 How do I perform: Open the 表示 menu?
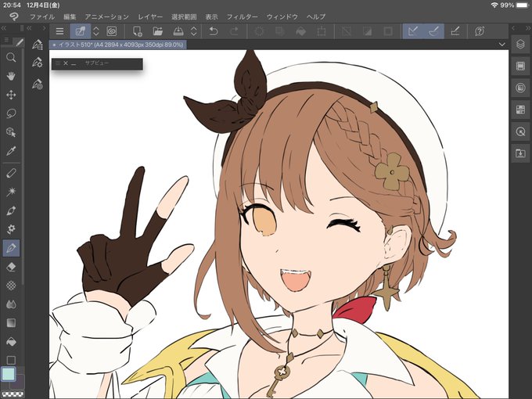(x=212, y=16)
